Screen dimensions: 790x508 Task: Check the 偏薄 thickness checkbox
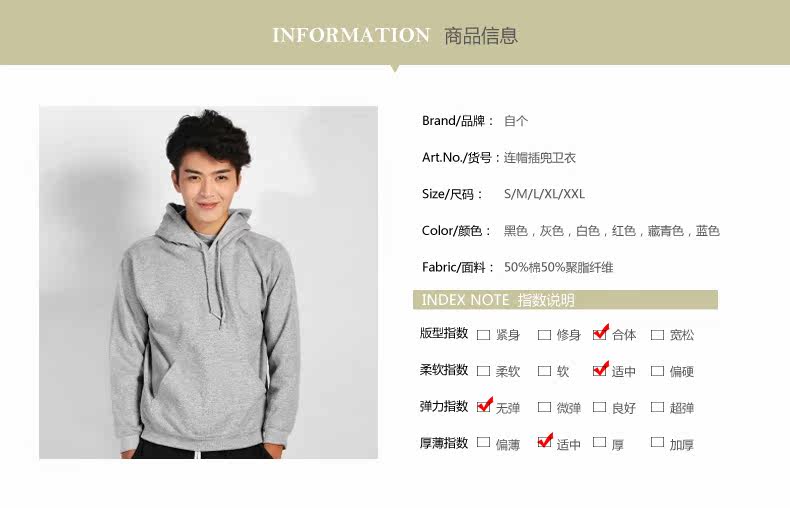(x=483, y=442)
